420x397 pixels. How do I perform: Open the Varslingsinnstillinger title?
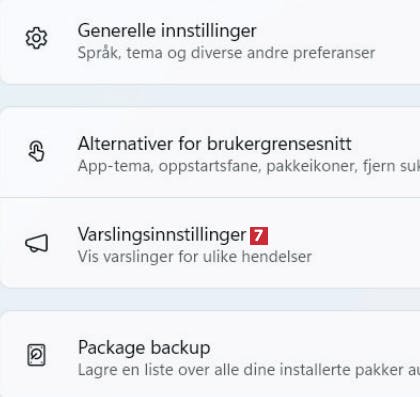point(162,235)
